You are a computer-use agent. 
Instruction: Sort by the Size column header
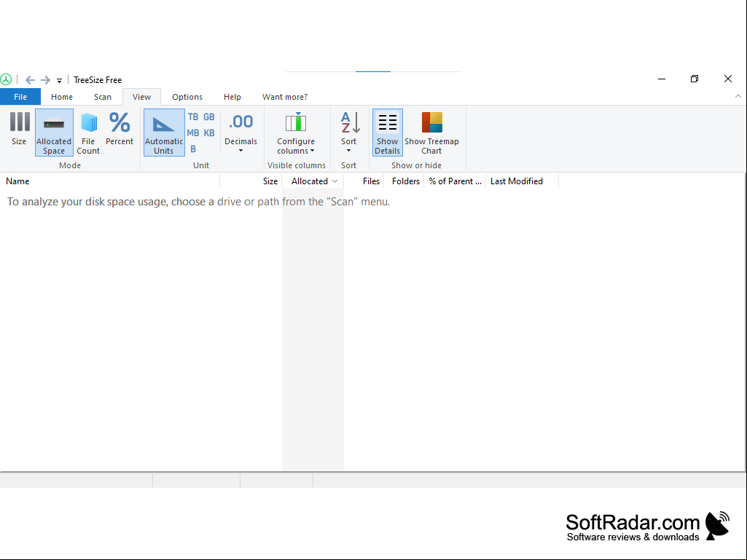pyautogui.click(x=251, y=181)
